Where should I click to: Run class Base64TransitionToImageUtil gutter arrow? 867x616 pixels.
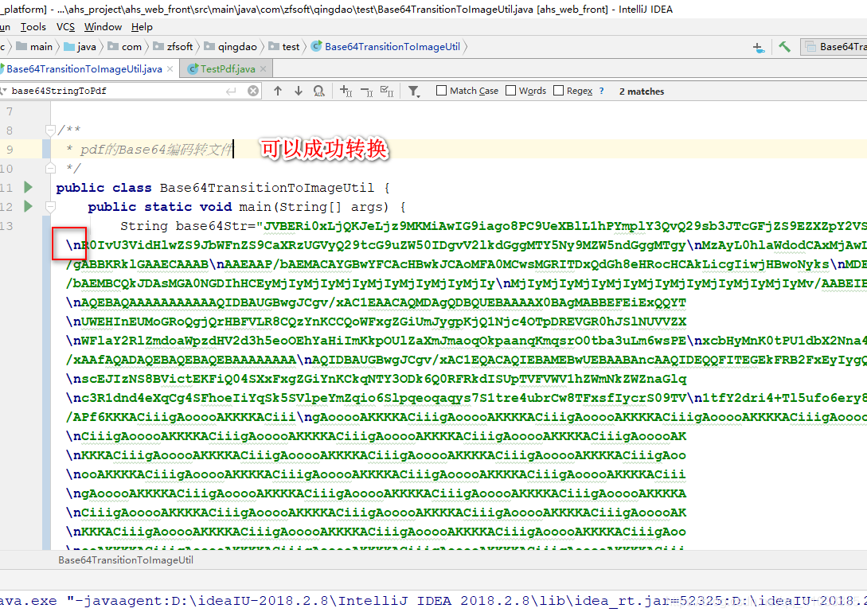(x=28, y=188)
